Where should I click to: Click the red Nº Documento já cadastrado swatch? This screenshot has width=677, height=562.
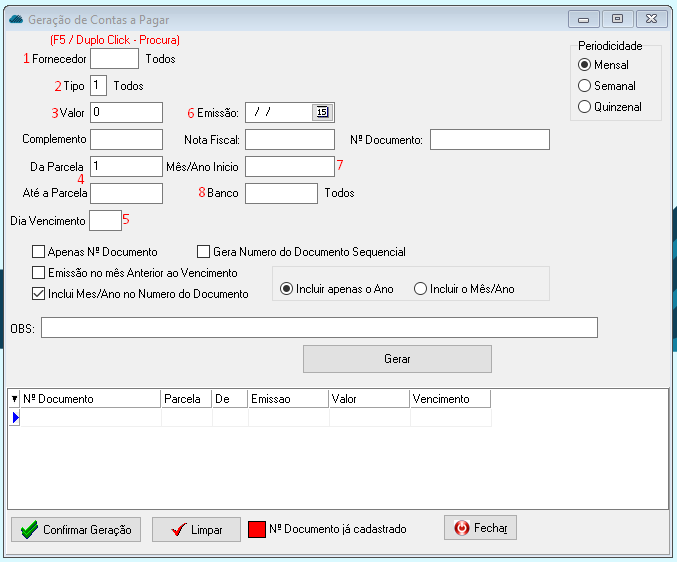pos(257,530)
